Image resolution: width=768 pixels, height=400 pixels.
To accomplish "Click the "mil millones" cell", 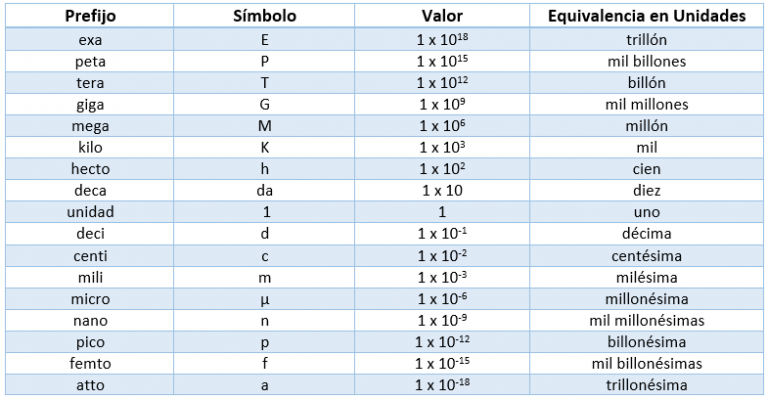I will pos(647,105).
